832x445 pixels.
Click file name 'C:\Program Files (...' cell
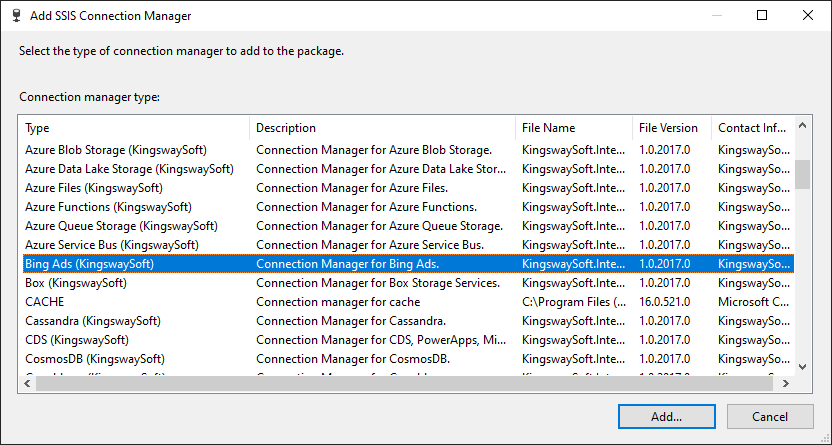(x=574, y=302)
